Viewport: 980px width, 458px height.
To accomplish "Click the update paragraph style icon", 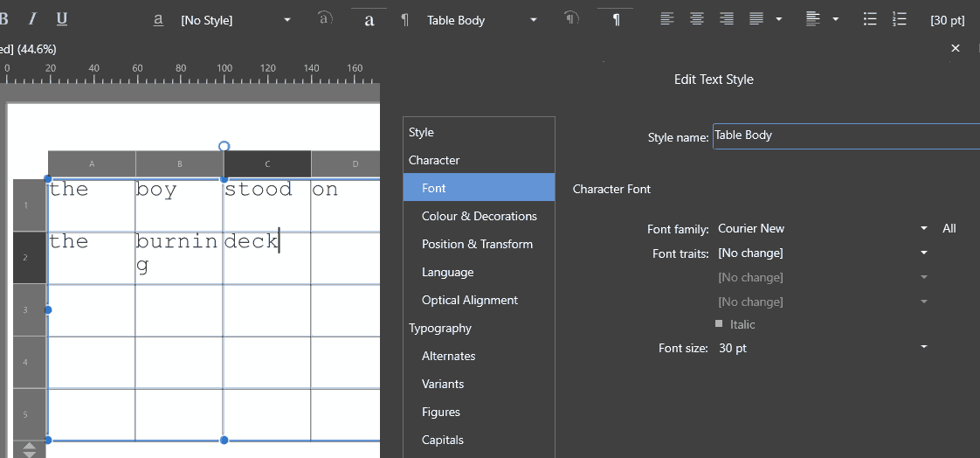I will click(571, 18).
